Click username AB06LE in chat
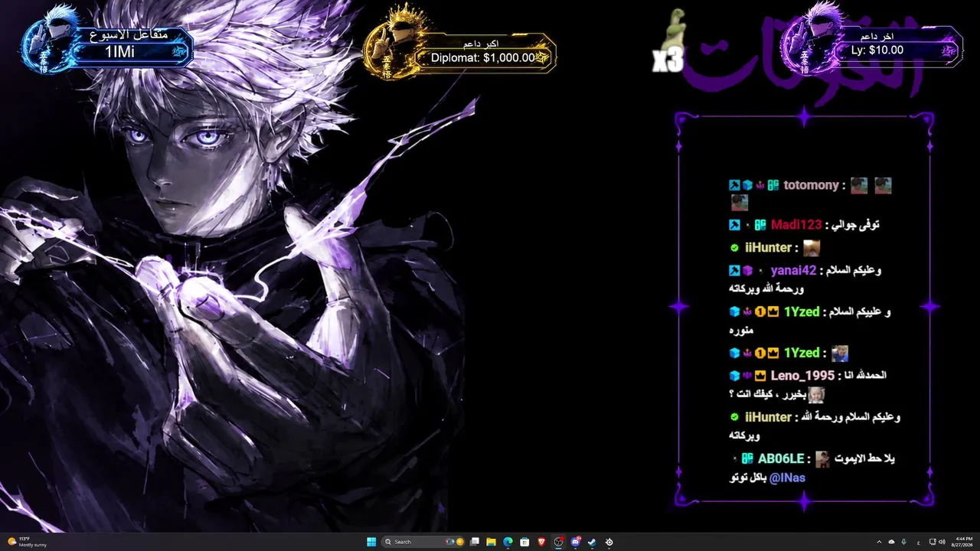 click(781, 458)
